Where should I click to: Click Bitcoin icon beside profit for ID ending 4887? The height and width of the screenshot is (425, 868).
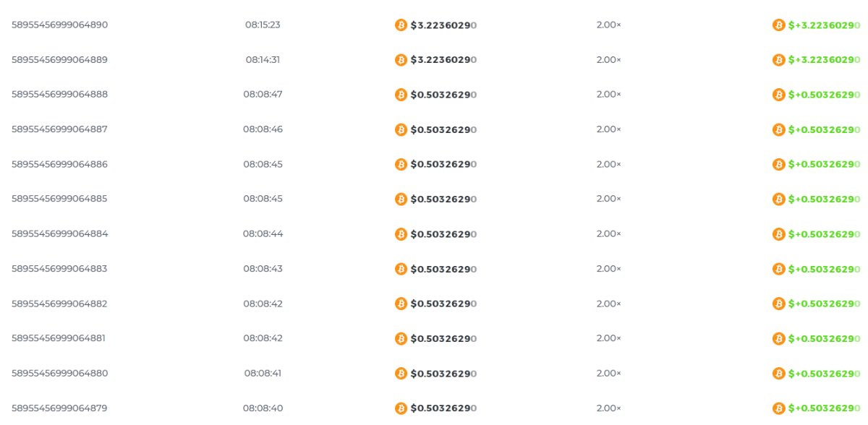tap(778, 130)
